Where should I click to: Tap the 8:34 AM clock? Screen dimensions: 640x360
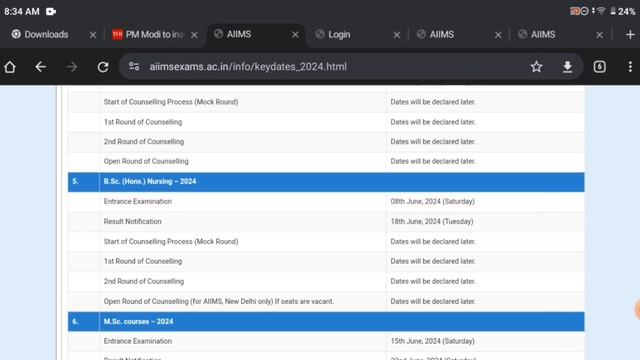click(22, 11)
